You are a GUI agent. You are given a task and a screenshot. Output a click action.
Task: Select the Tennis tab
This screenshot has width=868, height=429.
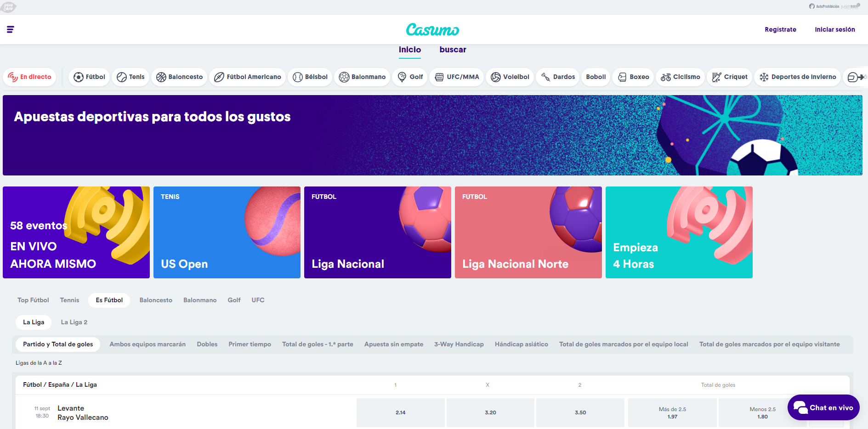pos(69,300)
